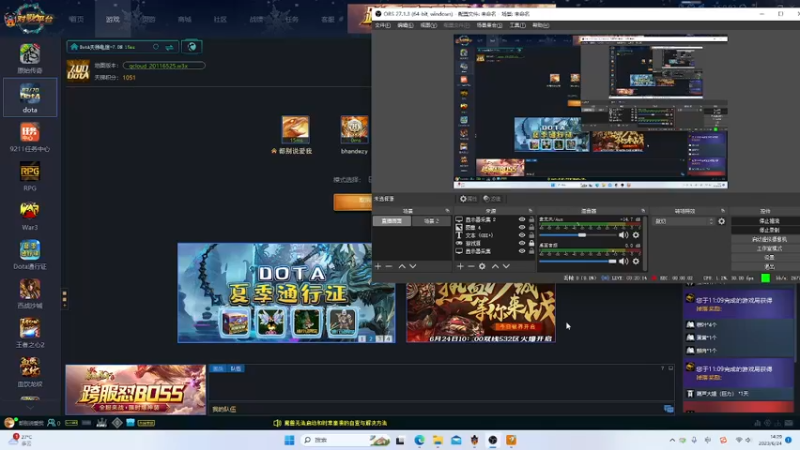Open Windows Start menu
Viewport: 800px width, 450px height.
pyautogui.click(x=289, y=440)
